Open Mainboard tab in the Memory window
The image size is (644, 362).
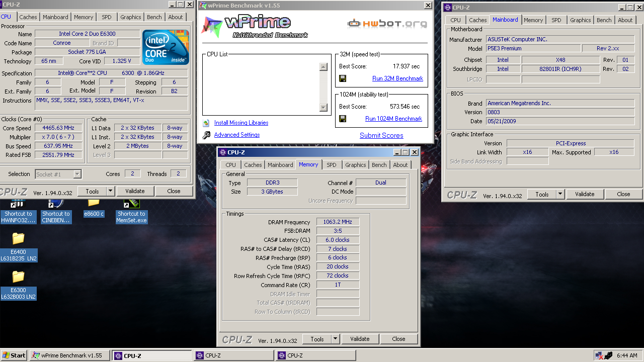click(x=280, y=165)
